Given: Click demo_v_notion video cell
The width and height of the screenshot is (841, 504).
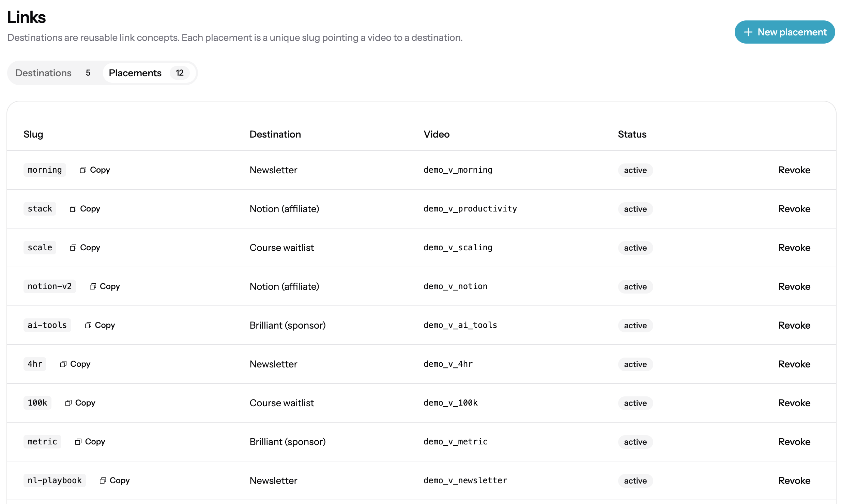Looking at the screenshot, I should [x=455, y=286].
